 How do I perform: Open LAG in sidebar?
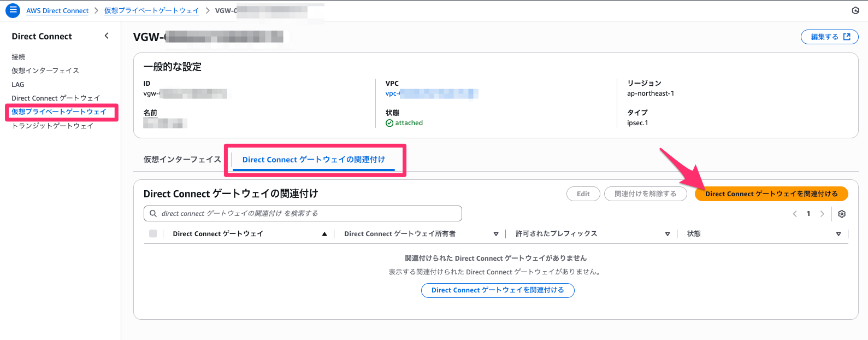18,84
